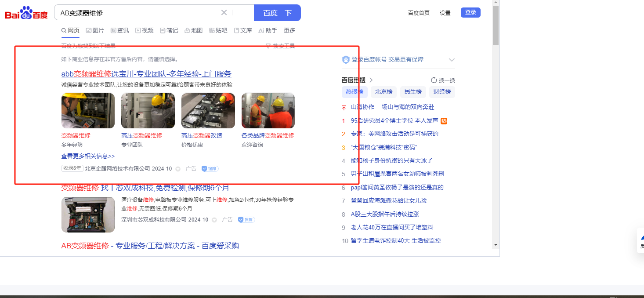Viewport: 644px width, 298px height.
Task: Click the Baidu logo
Action: pos(26,13)
